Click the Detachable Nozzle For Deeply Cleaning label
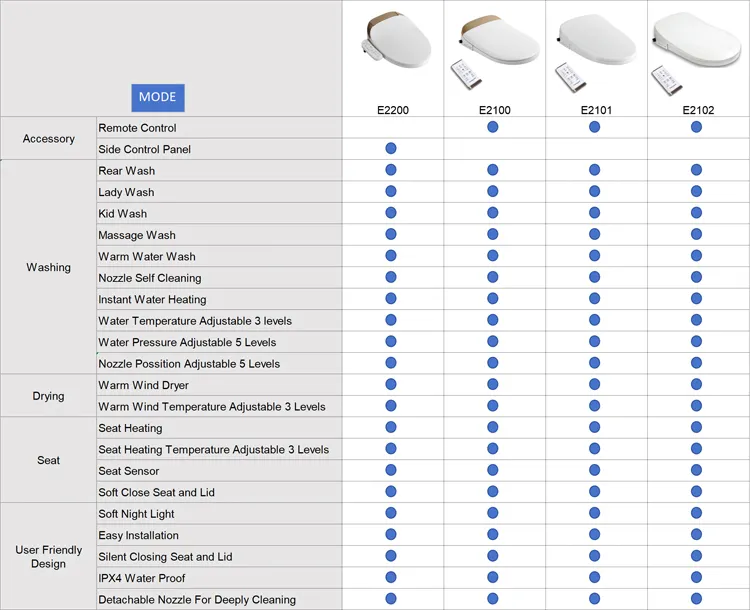Viewport: 750px width, 610px height. [x=197, y=600]
